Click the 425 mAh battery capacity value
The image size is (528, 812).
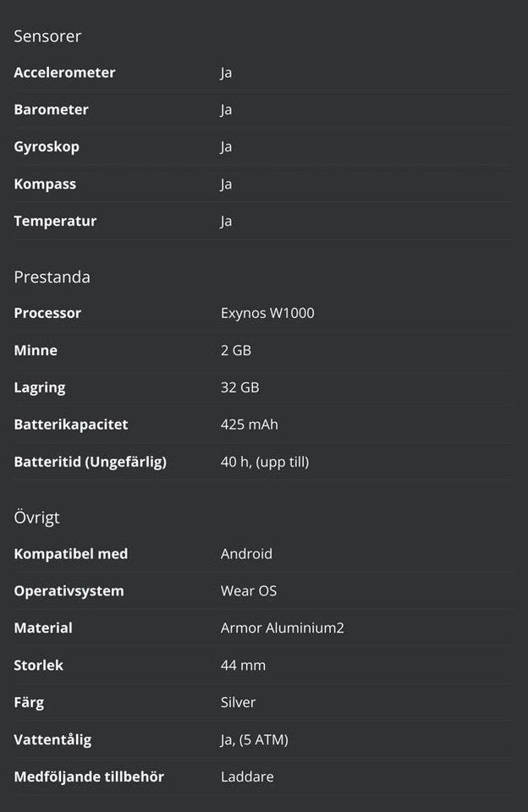249,425
